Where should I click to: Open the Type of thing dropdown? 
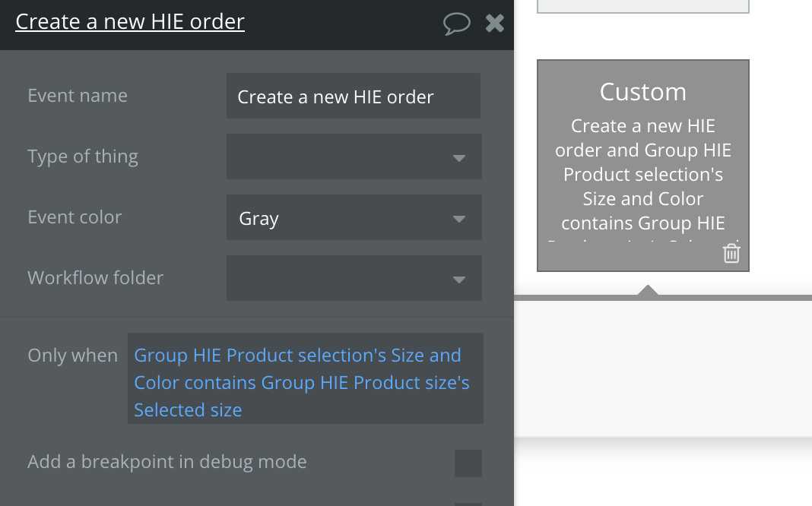click(x=354, y=157)
